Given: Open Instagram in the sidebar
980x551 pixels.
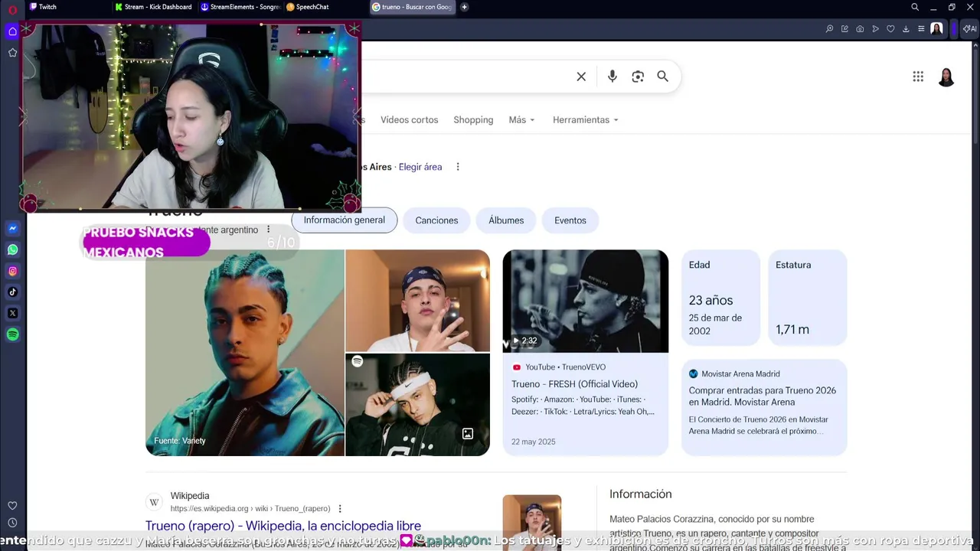Looking at the screenshot, I should point(13,271).
